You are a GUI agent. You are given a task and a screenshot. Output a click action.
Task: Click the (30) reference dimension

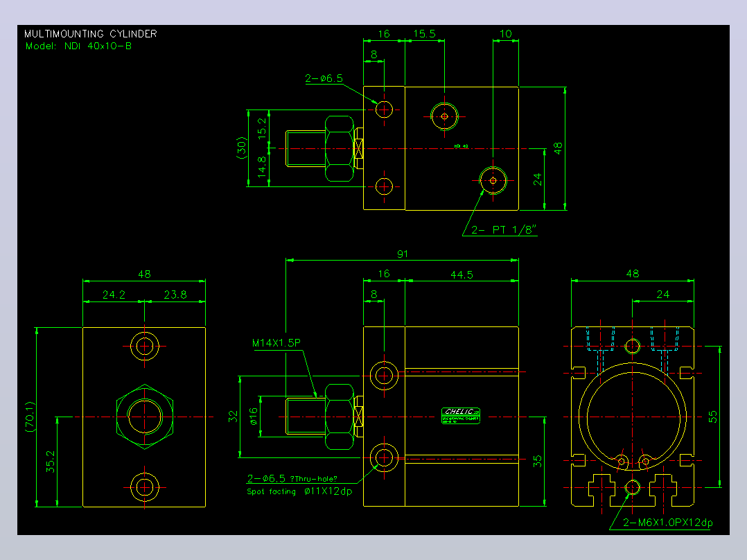point(242,148)
